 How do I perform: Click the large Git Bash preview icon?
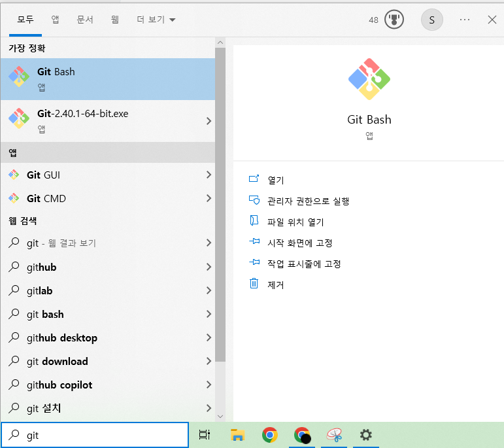369,79
